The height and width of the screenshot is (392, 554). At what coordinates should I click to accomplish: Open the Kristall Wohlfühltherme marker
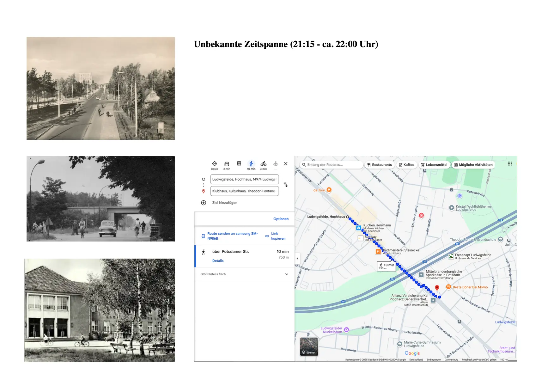(x=452, y=208)
